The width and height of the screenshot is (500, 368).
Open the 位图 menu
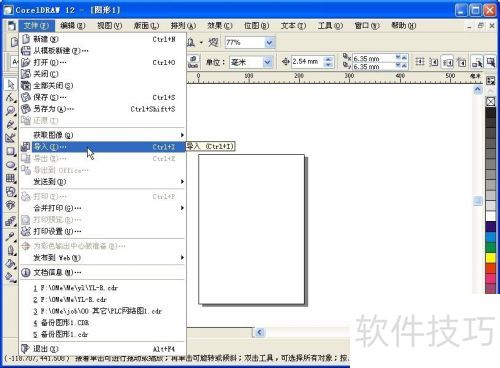[x=256, y=26]
